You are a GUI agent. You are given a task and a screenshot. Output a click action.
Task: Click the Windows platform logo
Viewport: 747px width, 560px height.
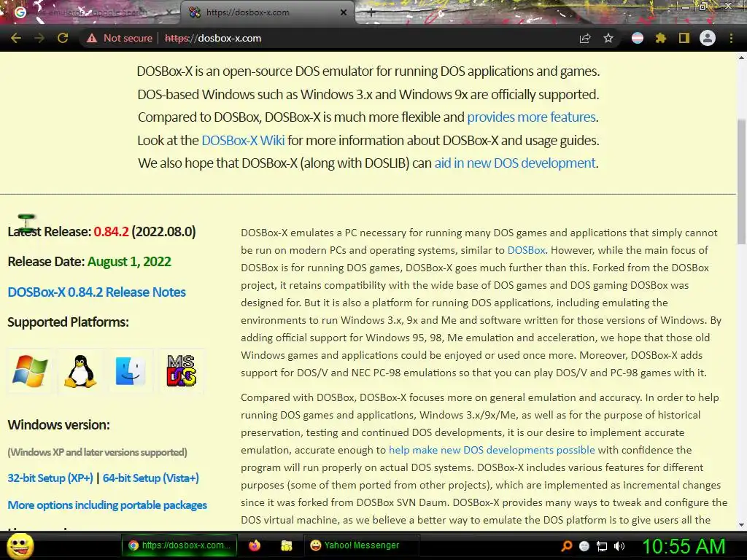coord(30,371)
